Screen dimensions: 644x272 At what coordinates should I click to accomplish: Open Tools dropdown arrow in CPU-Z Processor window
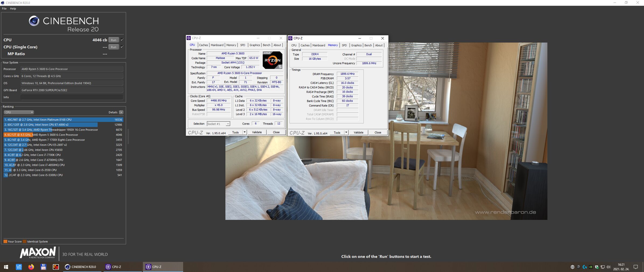(245, 132)
